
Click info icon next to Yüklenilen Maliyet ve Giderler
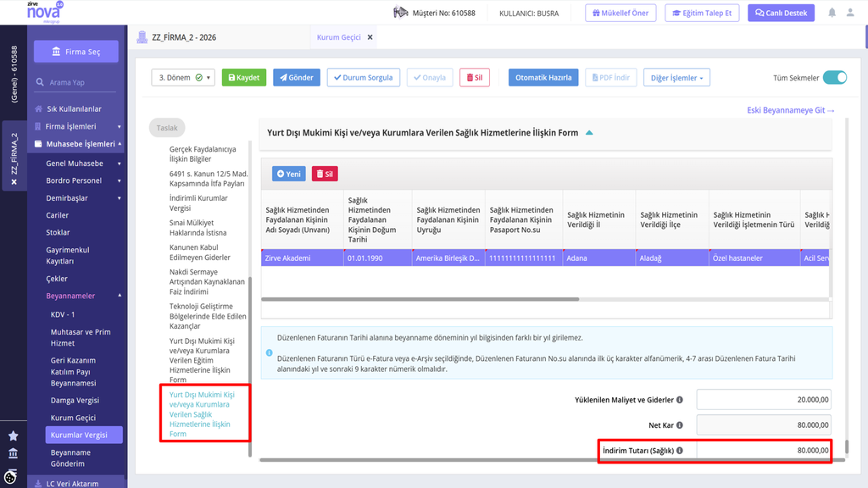coord(679,400)
